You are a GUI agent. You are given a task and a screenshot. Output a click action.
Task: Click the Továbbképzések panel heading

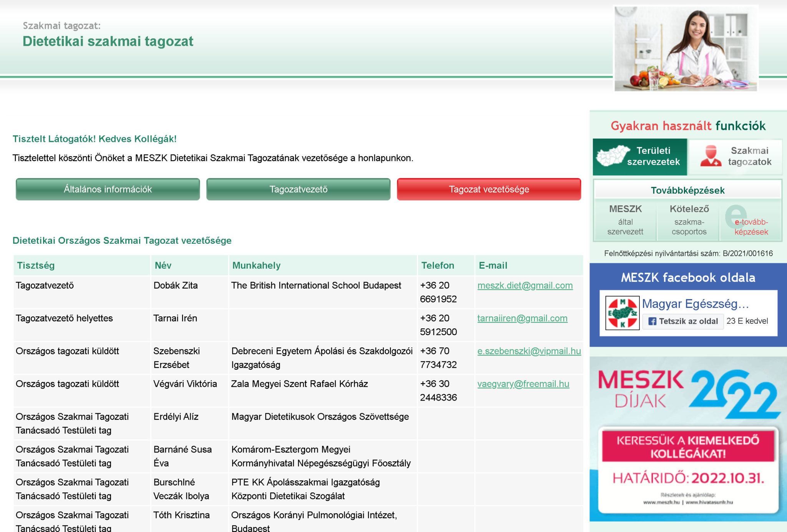point(687,190)
